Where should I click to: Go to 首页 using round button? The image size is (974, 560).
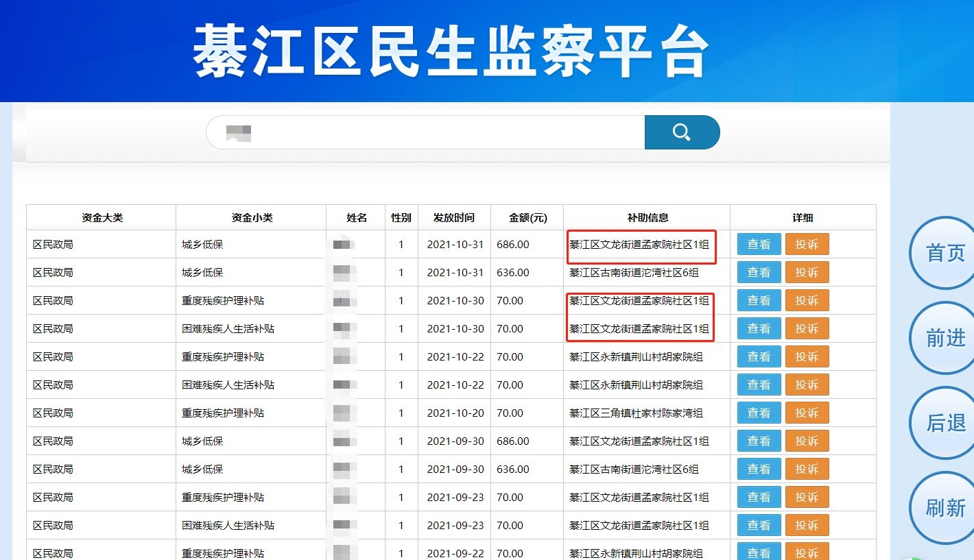pos(945,253)
